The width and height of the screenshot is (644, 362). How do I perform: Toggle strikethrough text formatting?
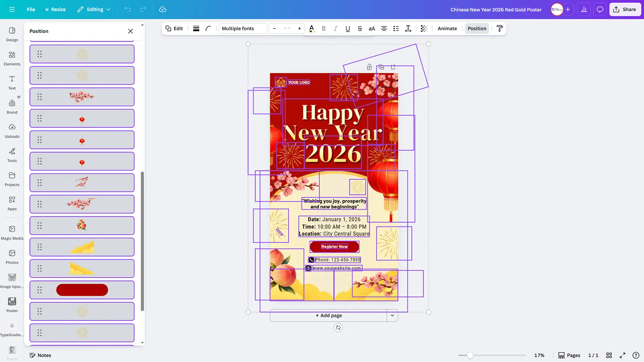point(360,29)
